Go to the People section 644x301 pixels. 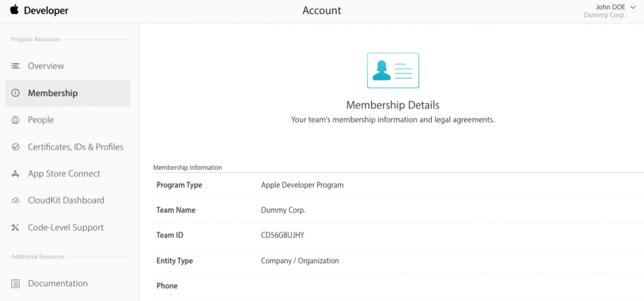tap(41, 120)
